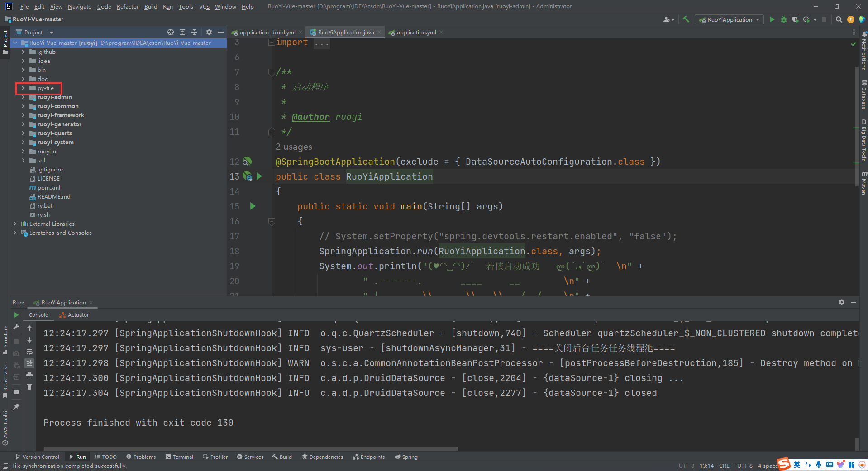Pin the Run tab

(x=16, y=407)
